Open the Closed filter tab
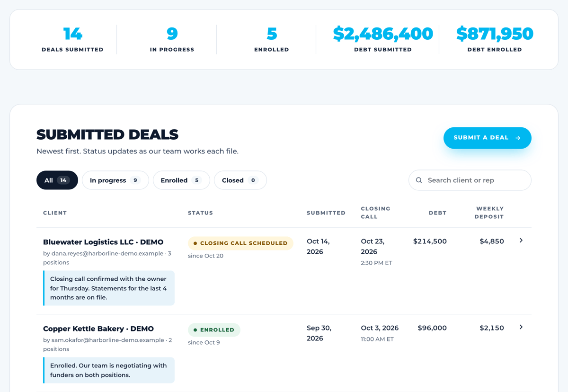Viewport: 568px width, 392px height. tap(240, 180)
